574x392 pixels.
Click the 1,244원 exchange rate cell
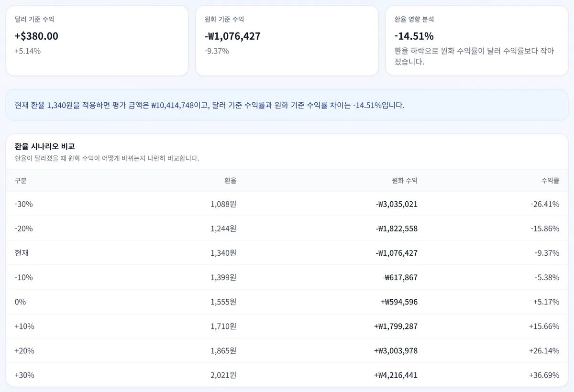click(223, 229)
